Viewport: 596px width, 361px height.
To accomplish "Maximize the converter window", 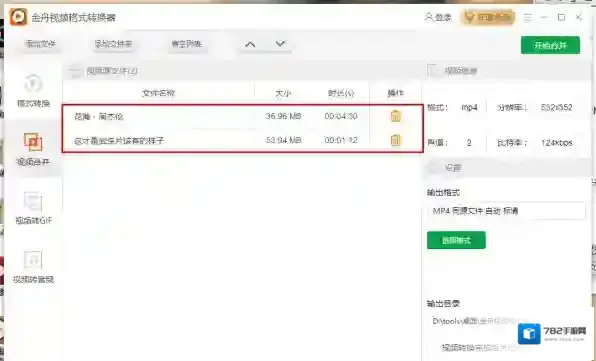I will tap(561, 17).
